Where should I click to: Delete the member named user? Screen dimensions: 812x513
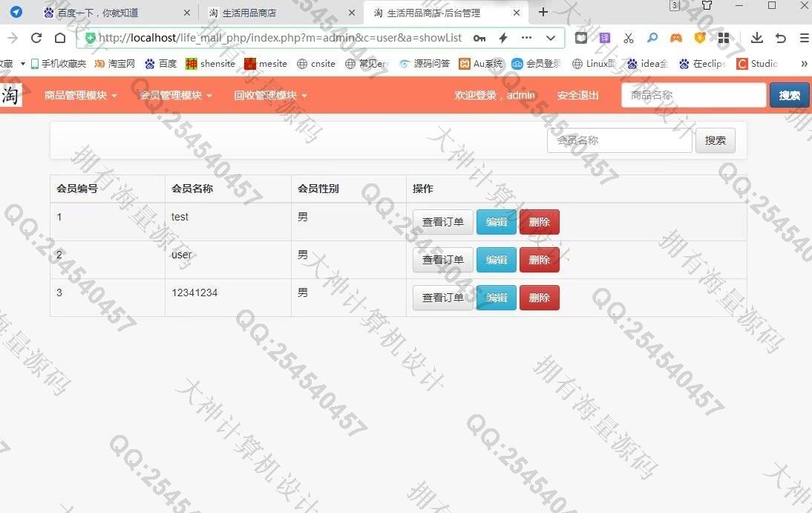click(539, 260)
